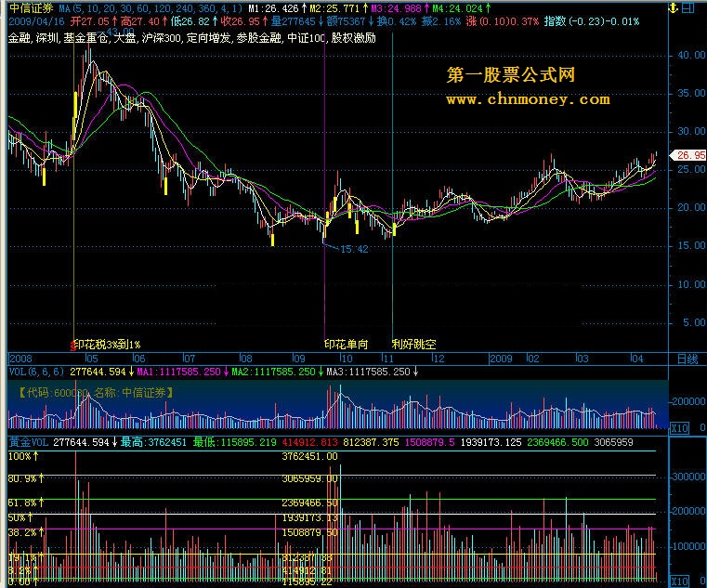
Task: Click the 38.2% golden ratio level label
Action: [x=26, y=532]
